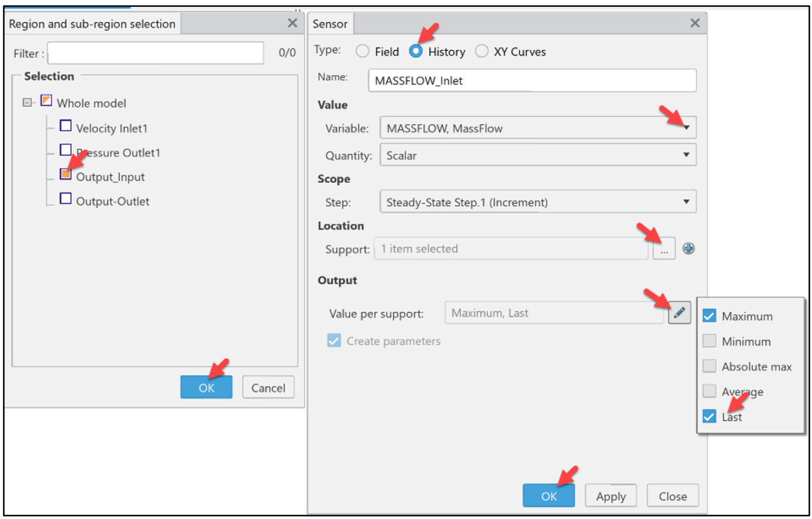812x519 pixels.
Task: Edit Value per support using the pencil icon
Action: (x=679, y=312)
